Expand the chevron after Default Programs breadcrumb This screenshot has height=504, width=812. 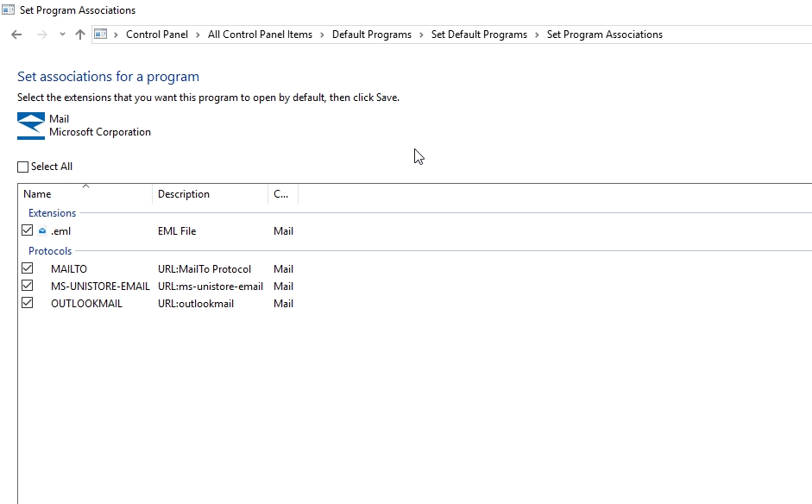(422, 35)
